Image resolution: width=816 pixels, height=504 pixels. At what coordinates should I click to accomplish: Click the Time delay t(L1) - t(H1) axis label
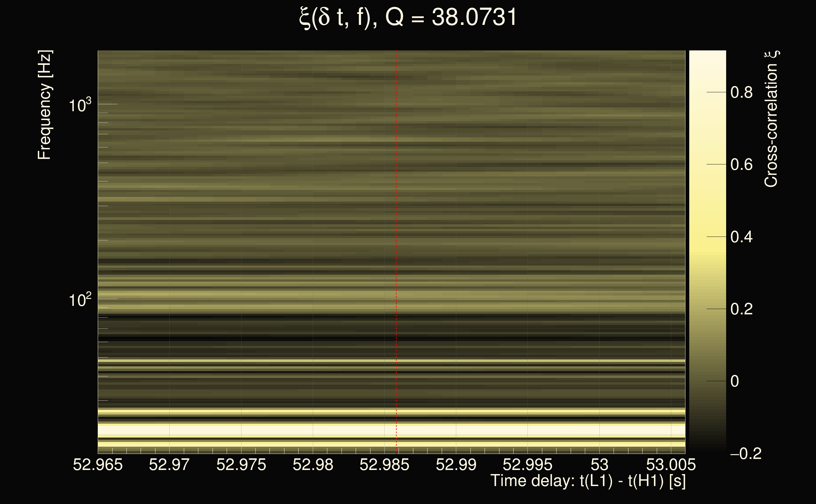click(x=588, y=481)
